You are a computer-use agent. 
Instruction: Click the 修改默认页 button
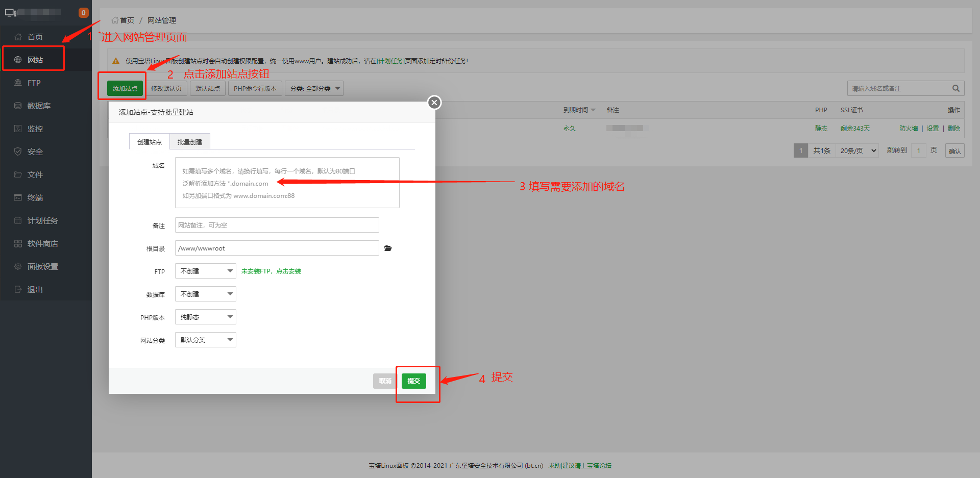pyautogui.click(x=166, y=88)
